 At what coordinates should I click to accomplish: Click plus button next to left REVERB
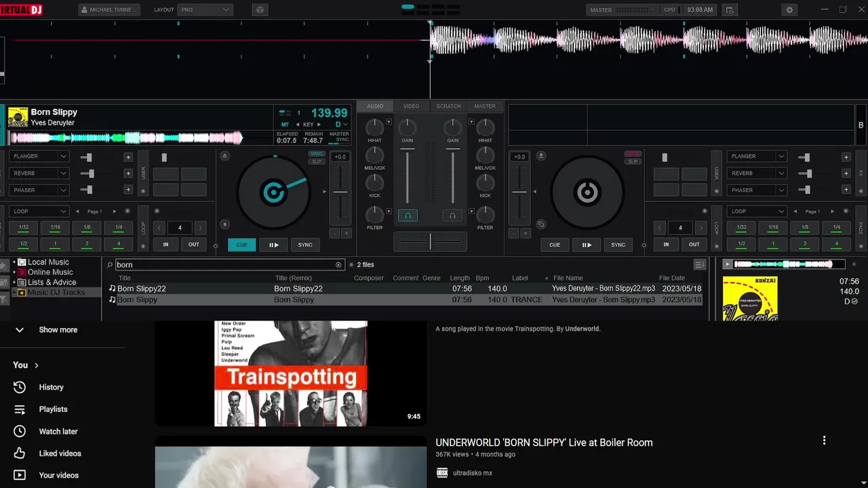(x=128, y=174)
